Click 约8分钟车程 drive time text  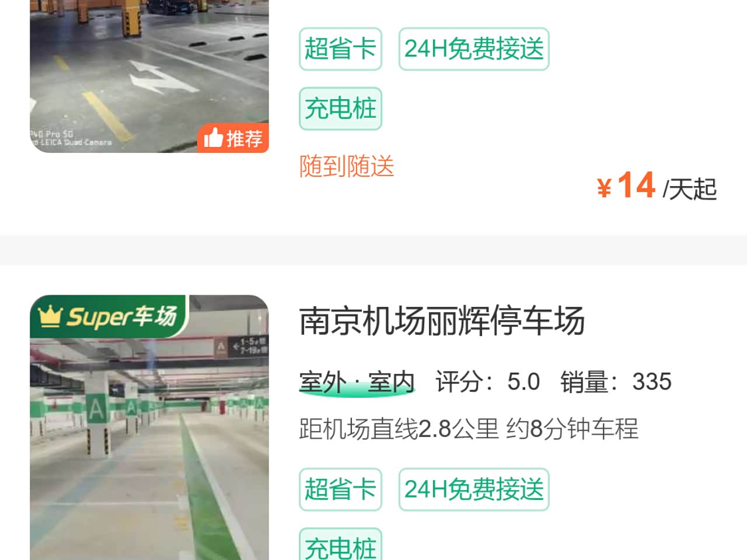pos(573,429)
